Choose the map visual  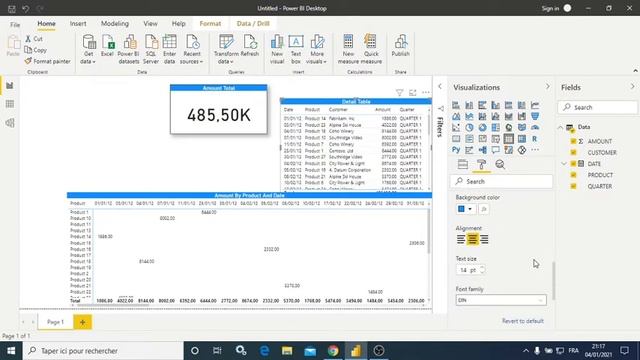coord(509,128)
